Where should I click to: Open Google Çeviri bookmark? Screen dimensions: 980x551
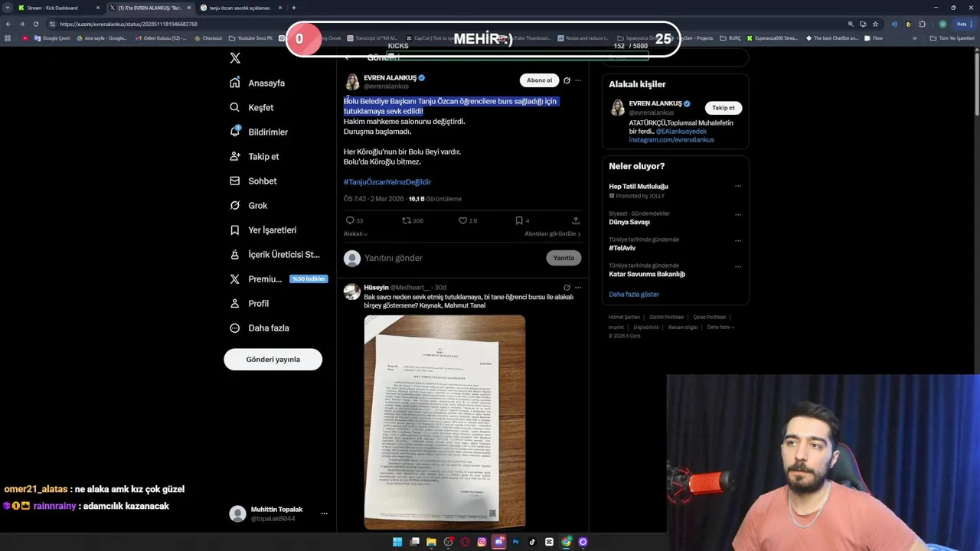click(52, 38)
